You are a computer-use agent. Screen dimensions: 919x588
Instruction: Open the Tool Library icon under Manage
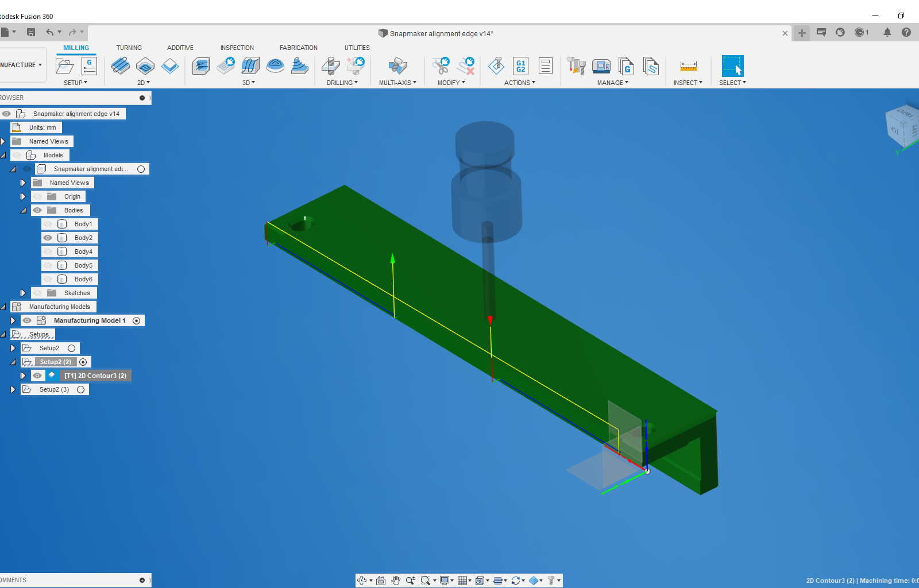pos(577,66)
